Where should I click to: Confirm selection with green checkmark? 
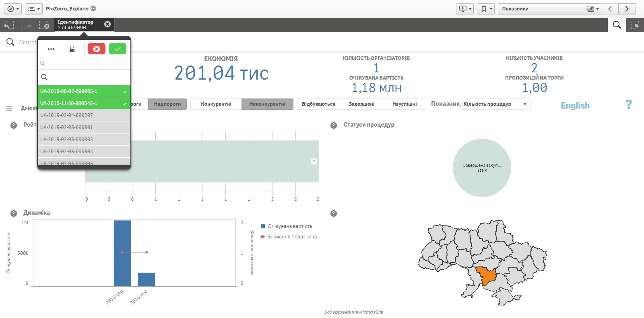(x=118, y=49)
